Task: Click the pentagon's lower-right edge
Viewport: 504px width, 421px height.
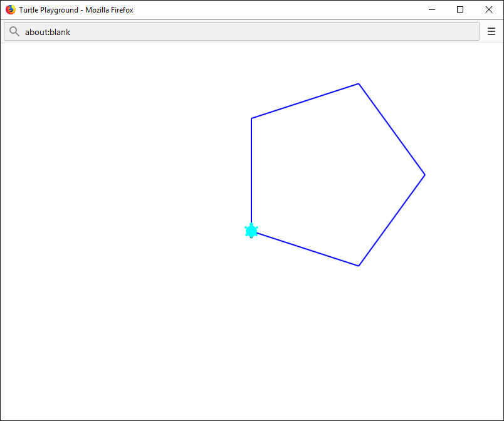Action: (392, 221)
